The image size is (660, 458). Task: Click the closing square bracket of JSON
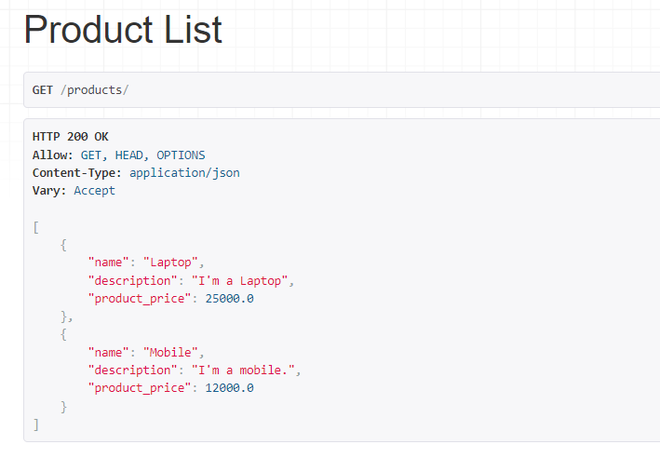pyautogui.click(x=36, y=424)
